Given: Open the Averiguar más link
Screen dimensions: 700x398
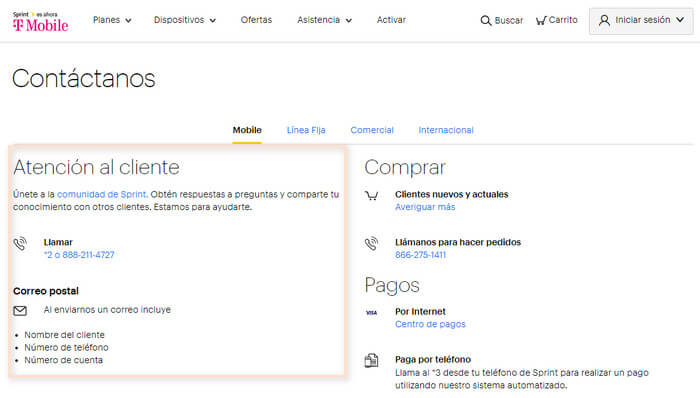Looking at the screenshot, I should (425, 207).
